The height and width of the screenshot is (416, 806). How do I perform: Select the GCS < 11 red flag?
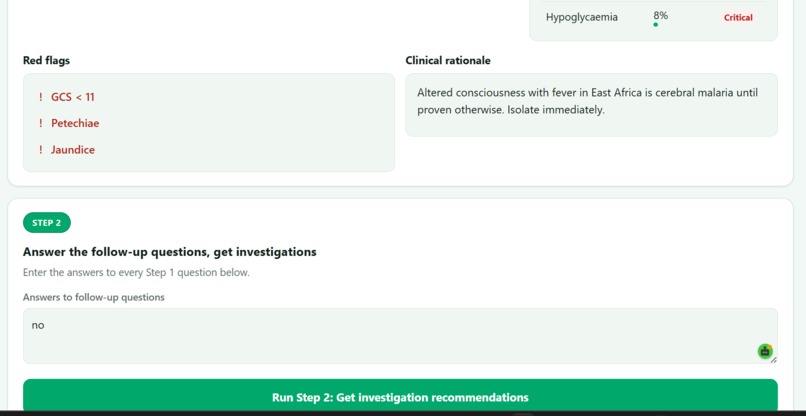[72, 97]
